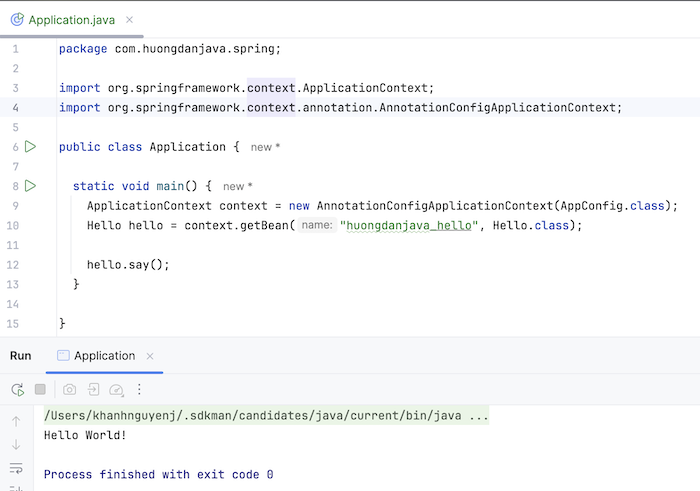Close the Application.java editor tab

click(x=131, y=20)
